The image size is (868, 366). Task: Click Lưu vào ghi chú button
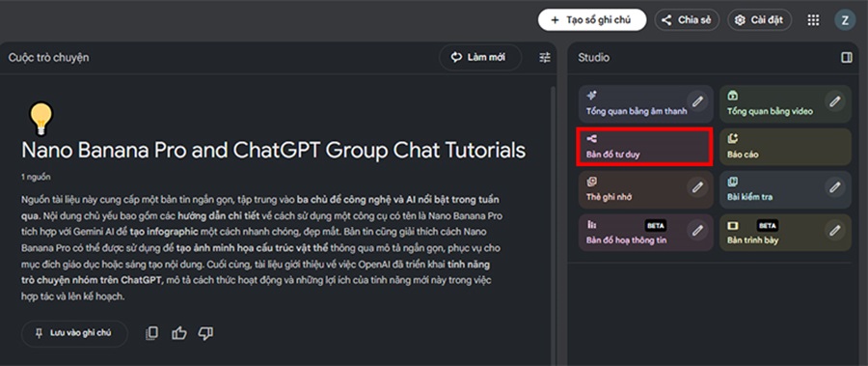click(74, 333)
